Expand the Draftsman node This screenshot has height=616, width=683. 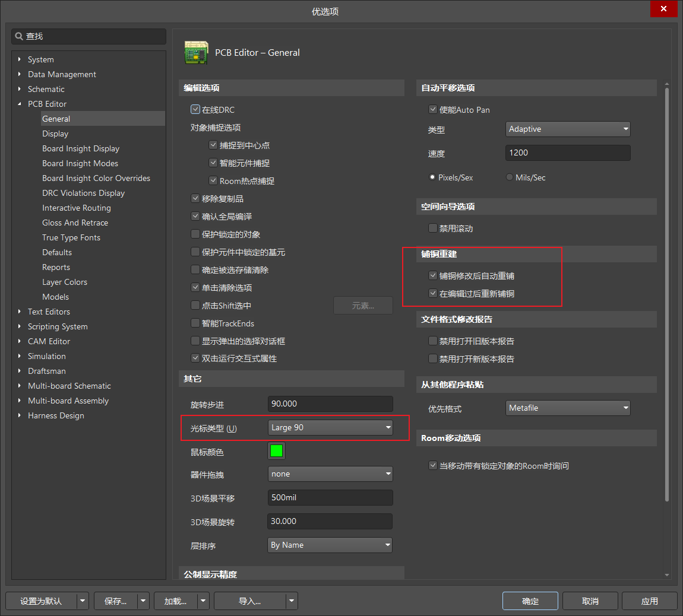click(x=19, y=371)
